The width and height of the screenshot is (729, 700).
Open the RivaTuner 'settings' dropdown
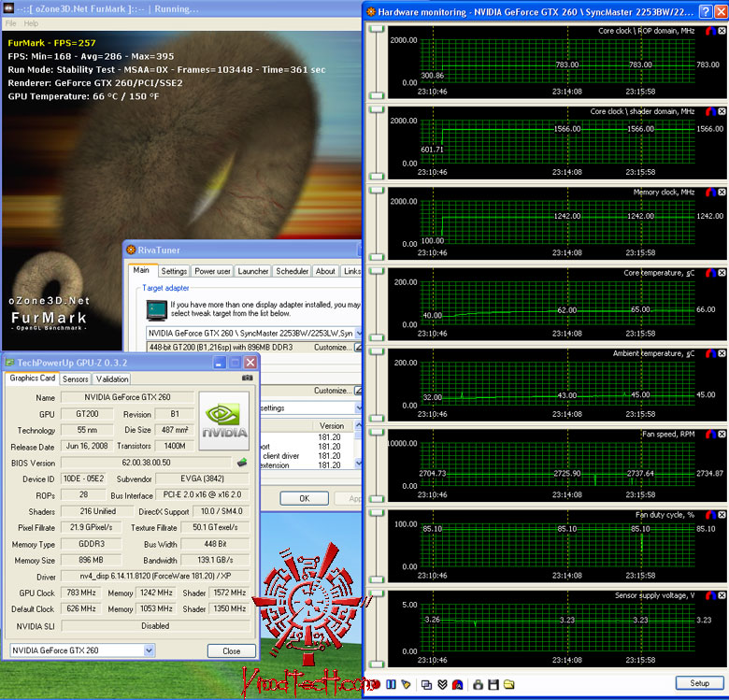(x=359, y=408)
